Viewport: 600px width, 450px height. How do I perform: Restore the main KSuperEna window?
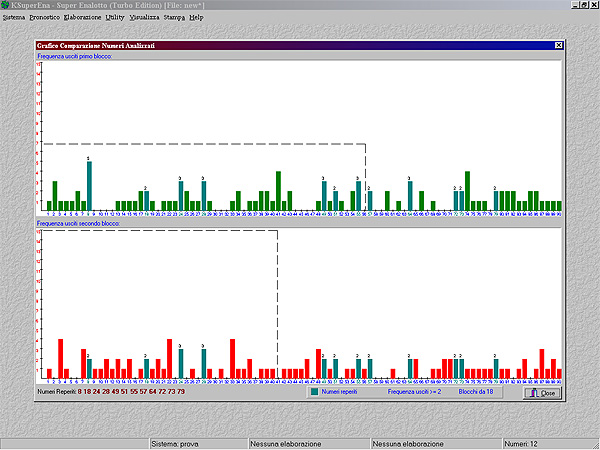[x=584, y=5]
